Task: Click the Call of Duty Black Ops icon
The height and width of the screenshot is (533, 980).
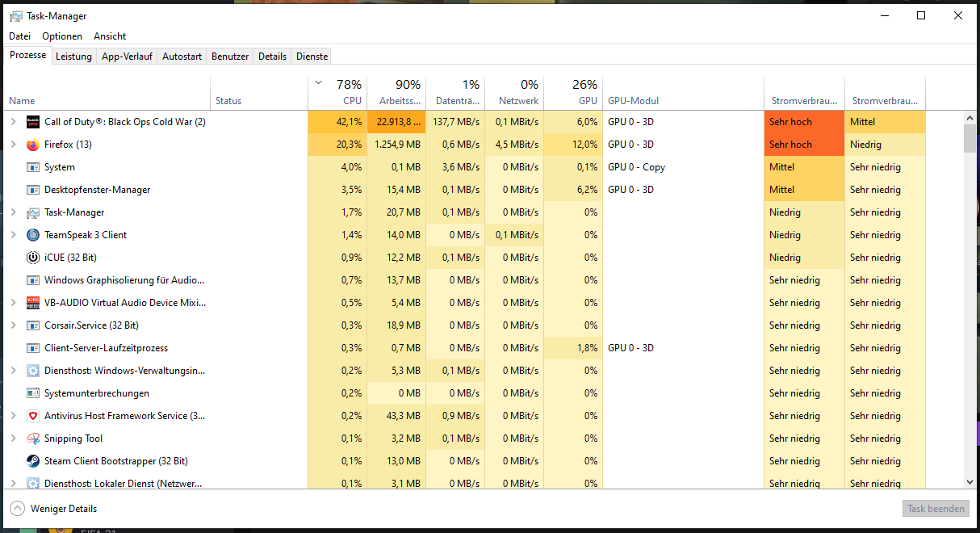Action: [33, 122]
